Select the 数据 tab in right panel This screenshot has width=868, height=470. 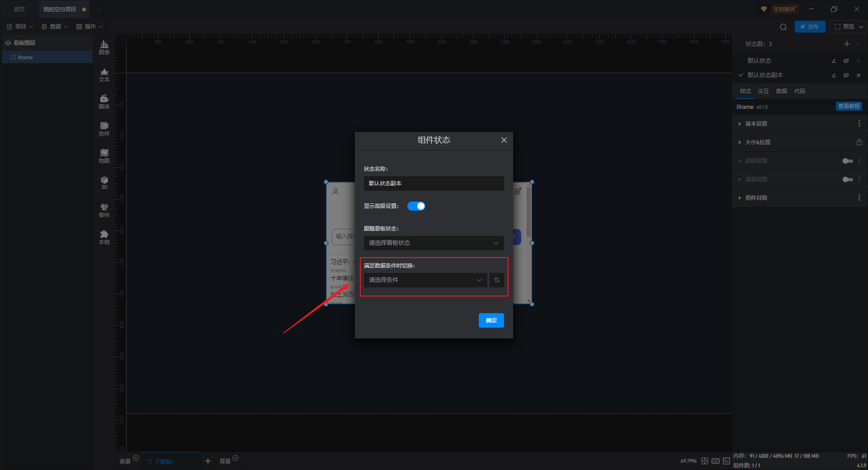[x=782, y=91]
